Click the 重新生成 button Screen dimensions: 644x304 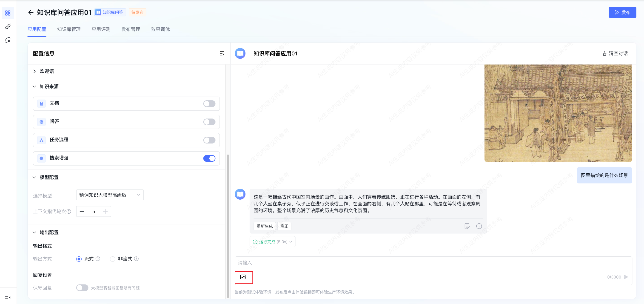click(265, 226)
